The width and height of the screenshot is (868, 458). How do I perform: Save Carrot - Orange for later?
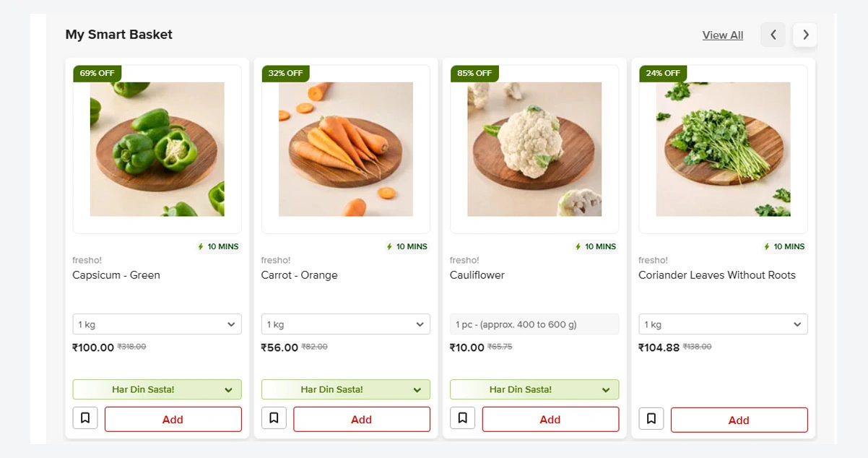coord(274,418)
